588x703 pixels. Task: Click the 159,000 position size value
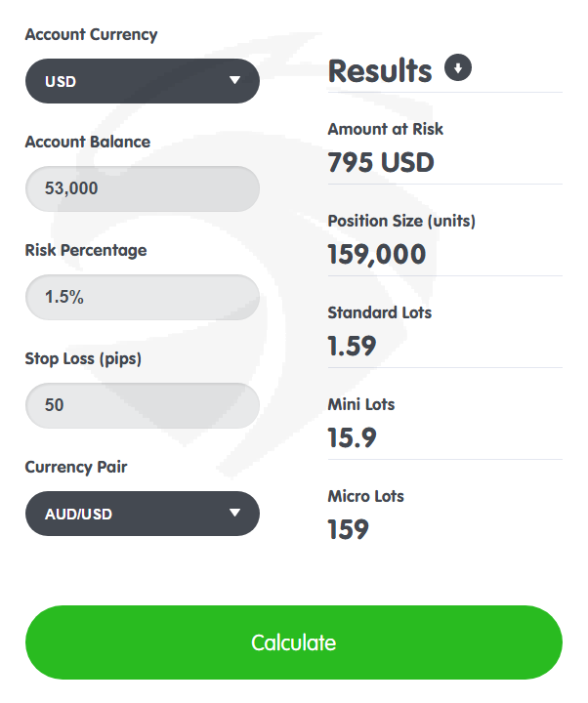coord(377,254)
